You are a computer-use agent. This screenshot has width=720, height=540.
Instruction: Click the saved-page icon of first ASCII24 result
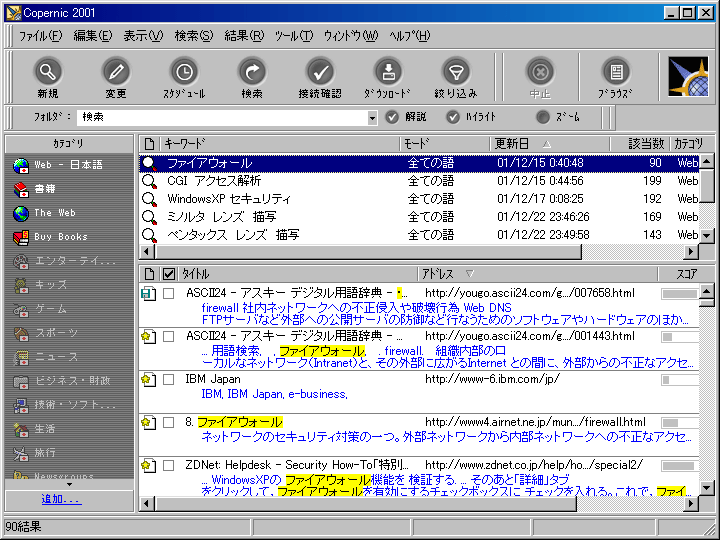click(x=148, y=293)
